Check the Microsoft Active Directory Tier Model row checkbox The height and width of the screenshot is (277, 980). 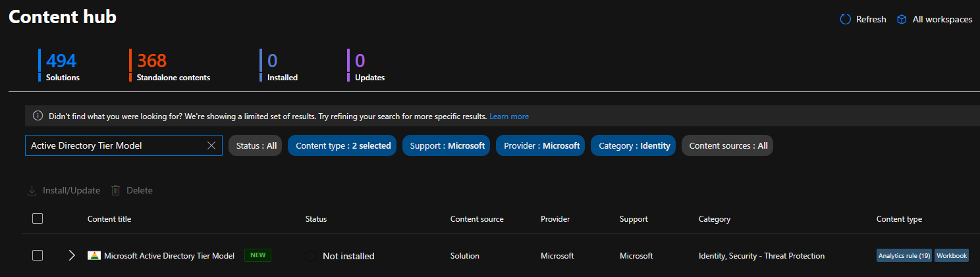(38, 255)
